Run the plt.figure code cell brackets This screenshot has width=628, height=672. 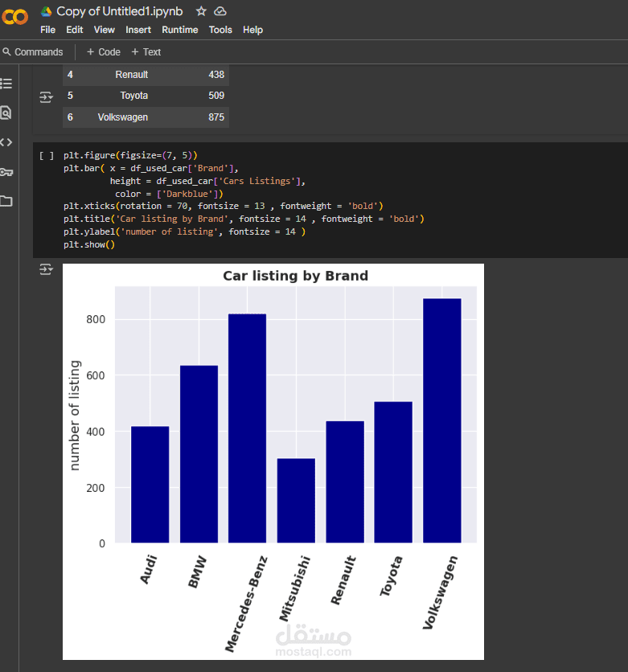coord(47,156)
